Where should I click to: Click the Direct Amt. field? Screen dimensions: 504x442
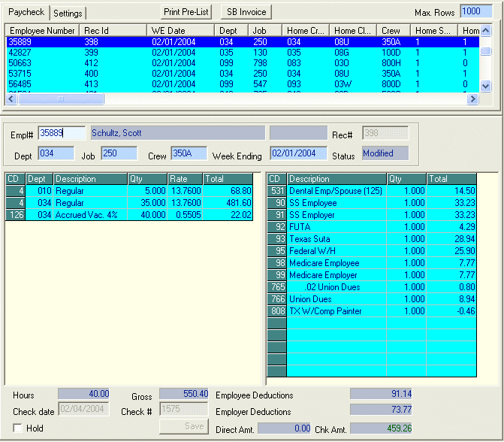coord(285,428)
